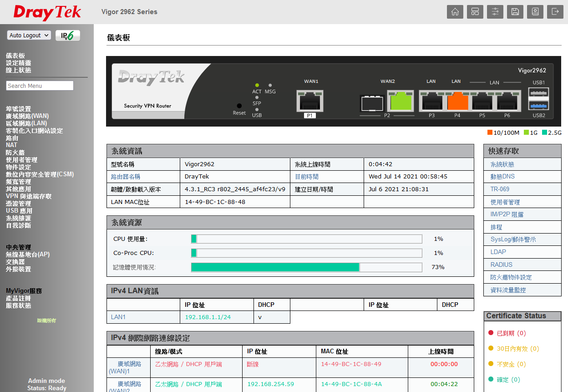
Task: Expand the 系統維護 sidebar menu
Action: pyautogui.click(x=19, y=218)
